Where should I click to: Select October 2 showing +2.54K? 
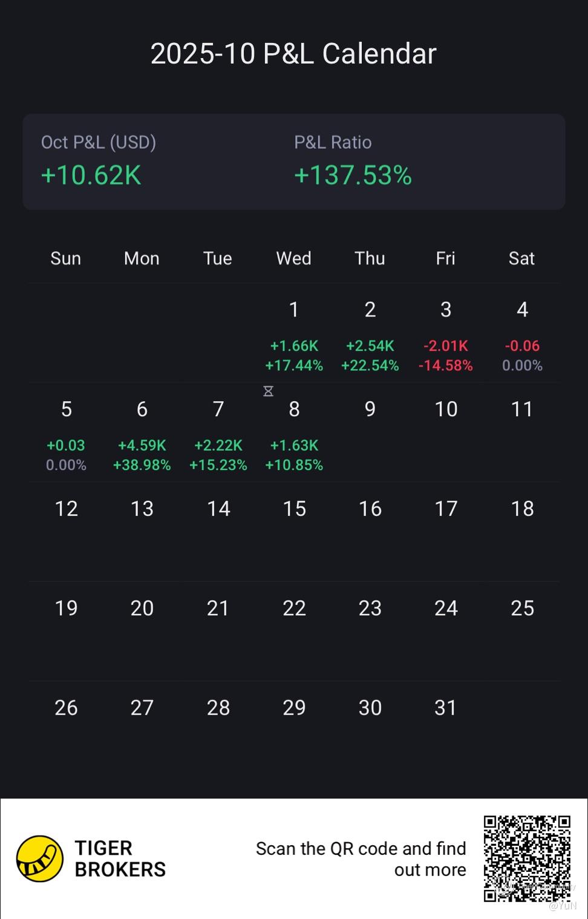pyautogui.click(x=370, y=336)
